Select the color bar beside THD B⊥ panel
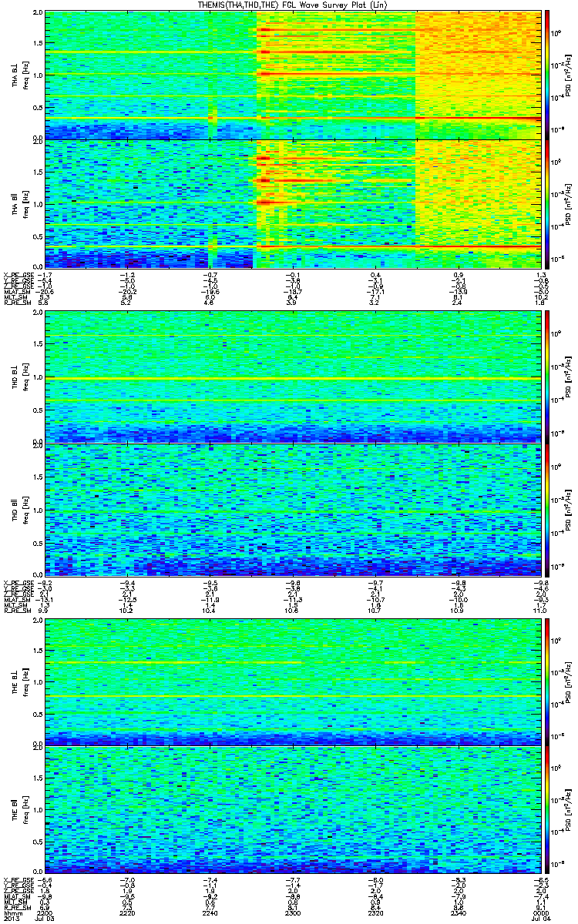Viewport: 578px width, 924px height. [547, 378]
